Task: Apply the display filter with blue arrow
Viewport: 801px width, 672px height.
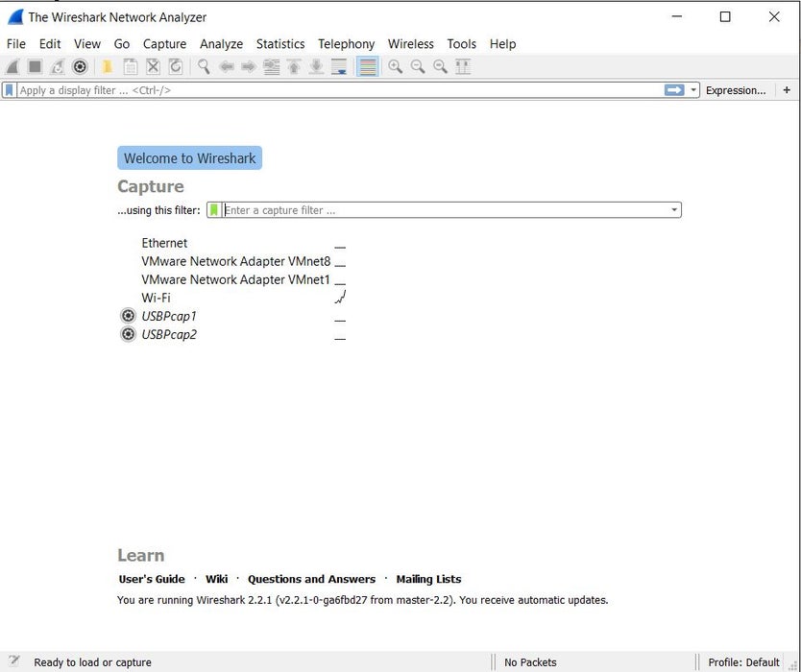Action: (674, 90)
